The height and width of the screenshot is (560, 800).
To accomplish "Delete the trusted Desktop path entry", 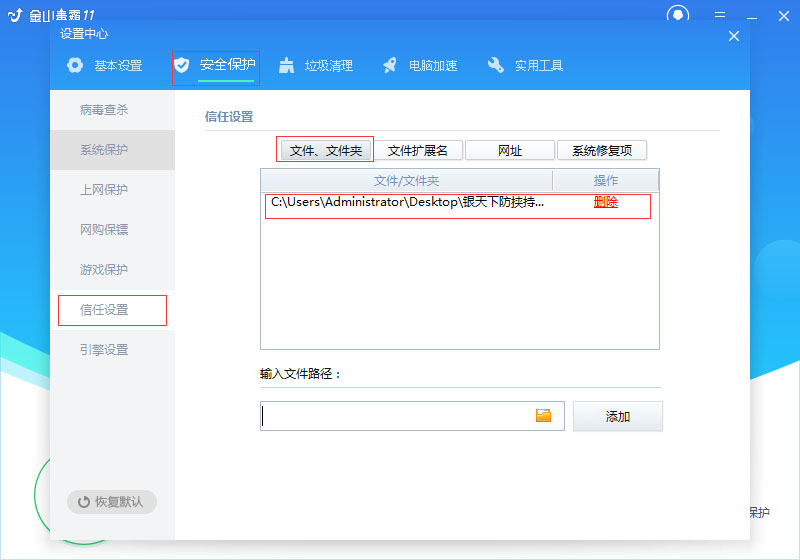I will pos(606,202).
